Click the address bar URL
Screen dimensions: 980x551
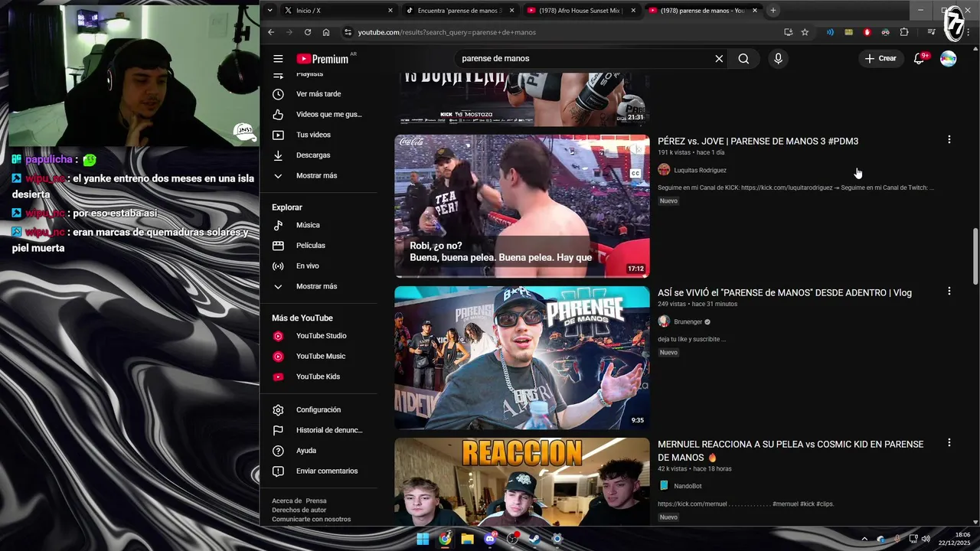pyautogui.click(x=447, y=32)
